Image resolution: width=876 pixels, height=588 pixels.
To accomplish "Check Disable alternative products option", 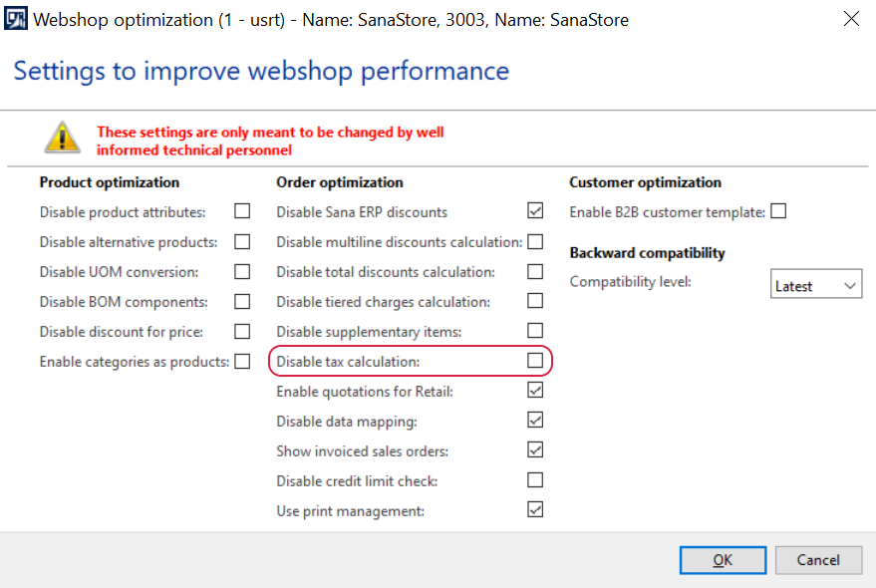I will pyautogui.click(x=242, y=241).
